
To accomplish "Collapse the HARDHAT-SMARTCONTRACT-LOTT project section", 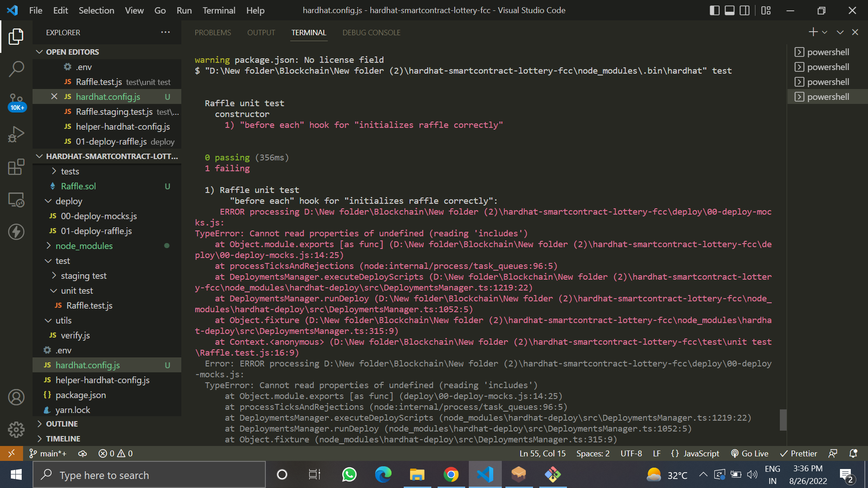I will (x=107, y=156).
